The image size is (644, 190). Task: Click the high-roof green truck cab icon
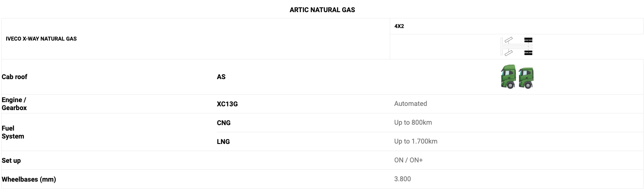click(x=508, y=77)
